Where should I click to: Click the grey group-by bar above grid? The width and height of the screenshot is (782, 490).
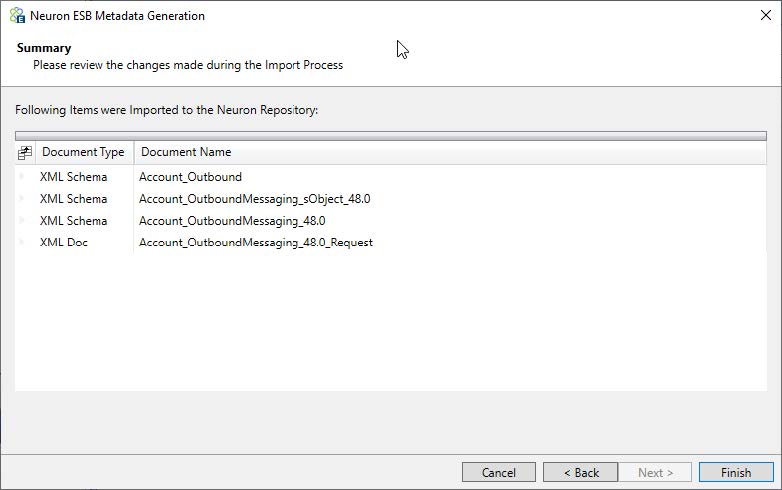pos(391,136)
